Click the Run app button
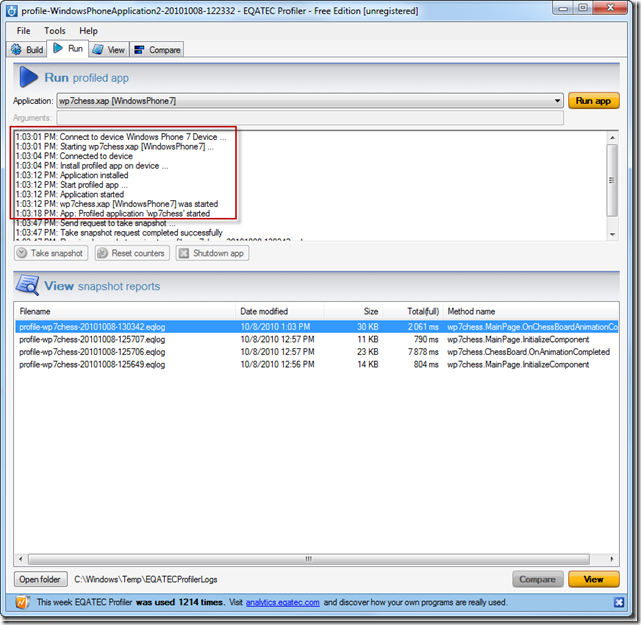Screen dimensions: 641x625 click(x=594, y=101)
